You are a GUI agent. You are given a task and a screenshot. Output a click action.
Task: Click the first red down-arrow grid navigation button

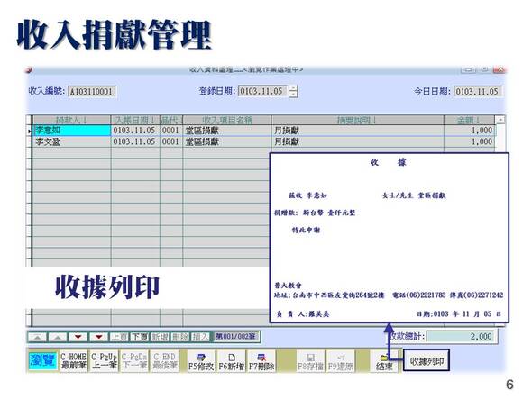(78, 337)
